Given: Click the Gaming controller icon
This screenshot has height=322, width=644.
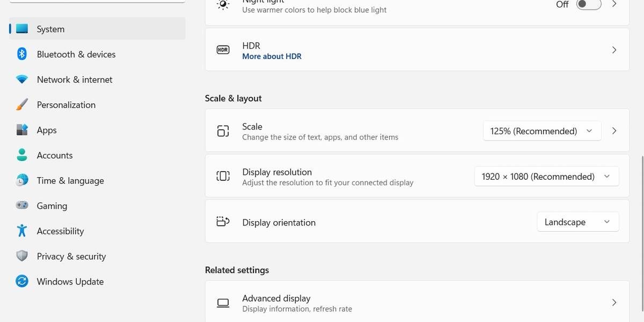Looking at the screenshot, I should coord(22,206).
